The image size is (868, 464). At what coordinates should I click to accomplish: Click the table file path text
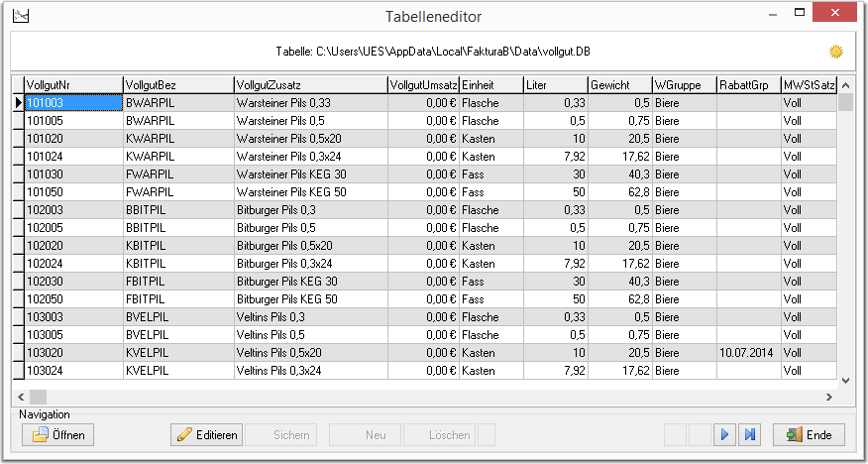[433, 52]
